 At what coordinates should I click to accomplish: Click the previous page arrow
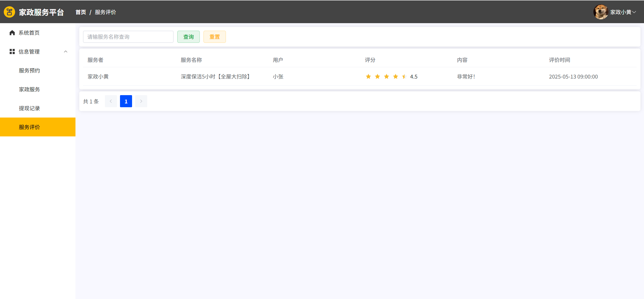click(x=111, y=101)
